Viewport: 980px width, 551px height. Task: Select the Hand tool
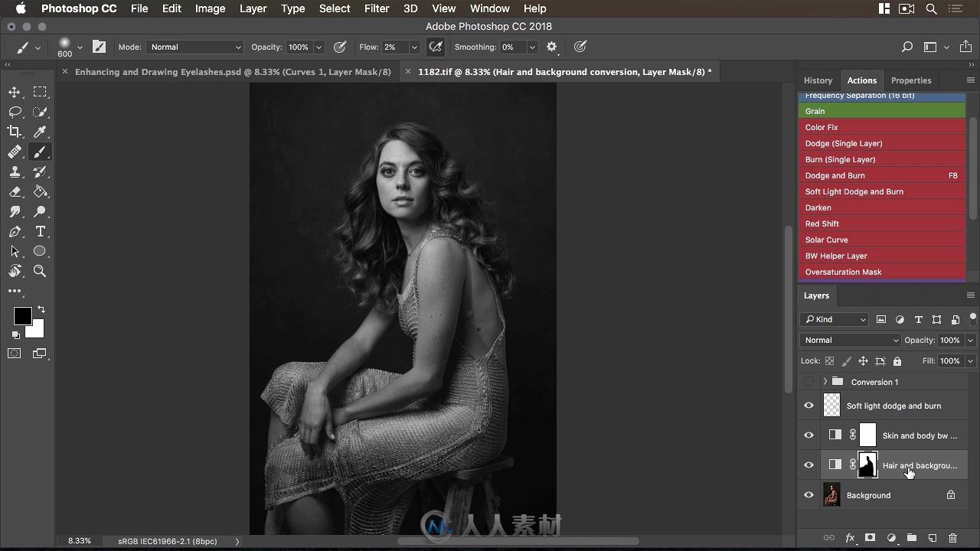click(x=15, y=271)
